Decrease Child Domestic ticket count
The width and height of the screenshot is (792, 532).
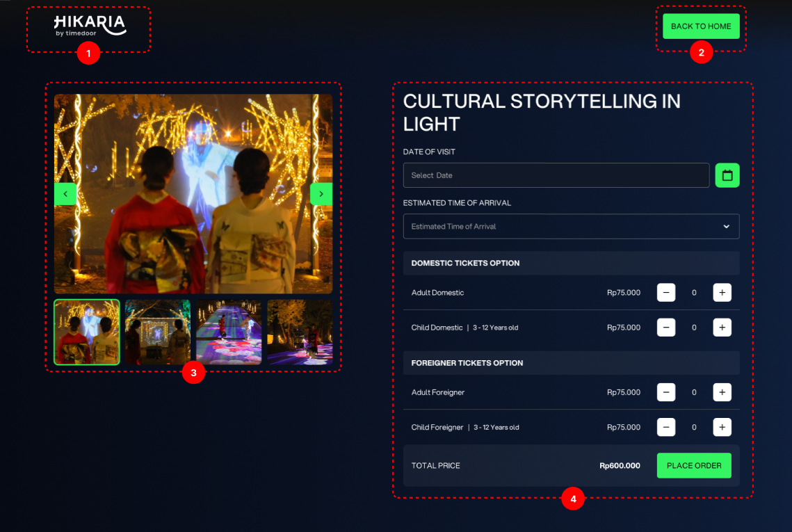(x=665, y=328)
